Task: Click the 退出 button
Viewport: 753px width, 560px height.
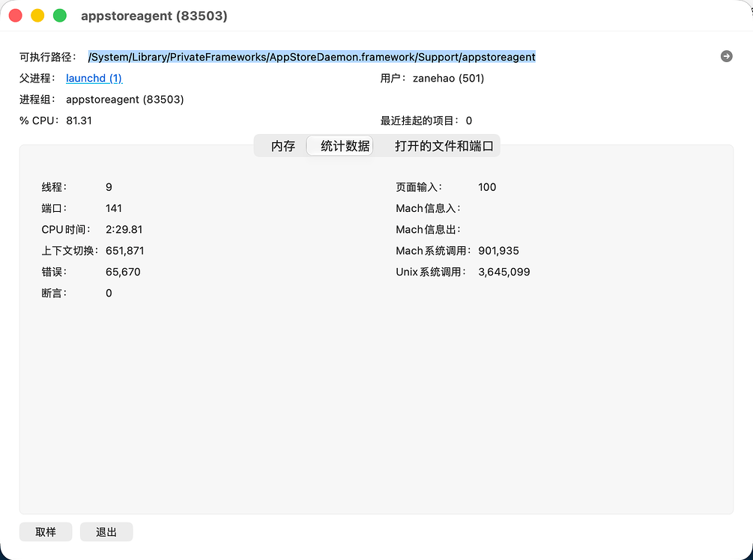Action: click(x=106, y=532)
